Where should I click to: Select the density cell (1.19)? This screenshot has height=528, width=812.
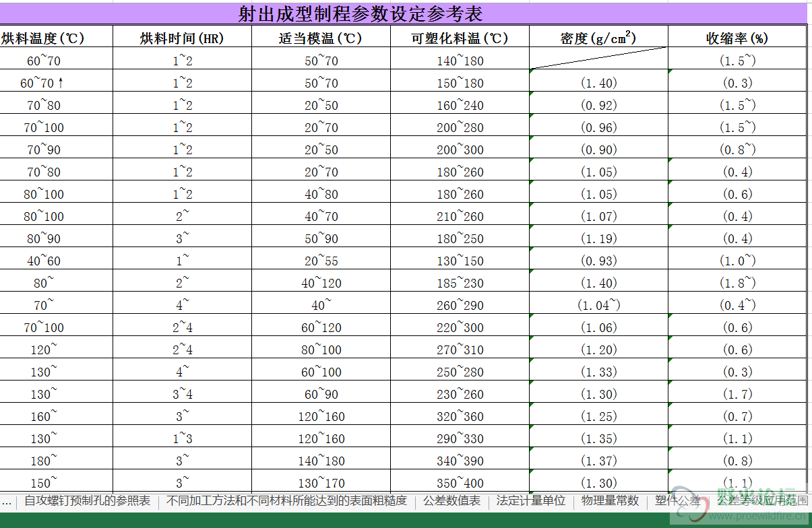(598, 236)
